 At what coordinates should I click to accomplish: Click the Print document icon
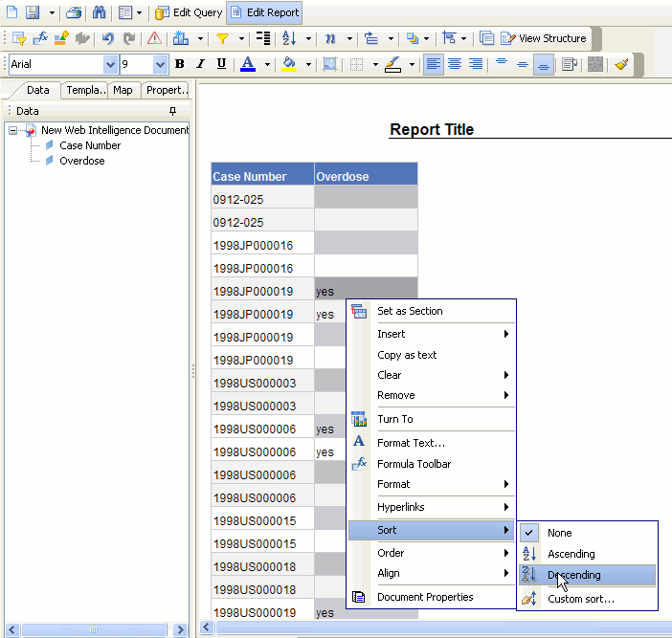click(x=74, y=13)
